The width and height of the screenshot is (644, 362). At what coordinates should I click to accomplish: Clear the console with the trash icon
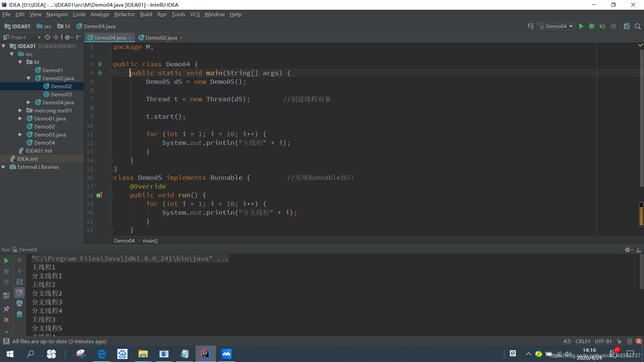[x=19, y=314]
